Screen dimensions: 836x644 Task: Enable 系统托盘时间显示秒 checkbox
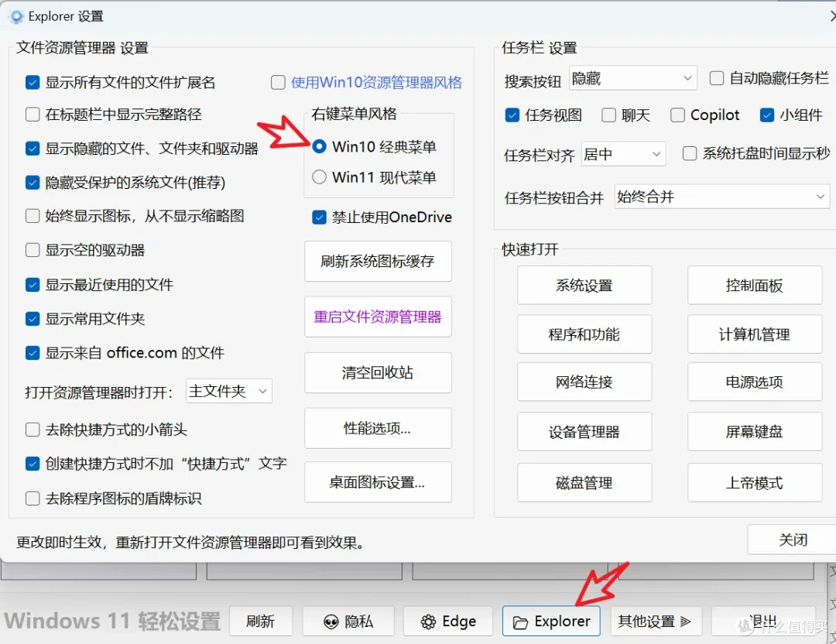tap(690, 153)
